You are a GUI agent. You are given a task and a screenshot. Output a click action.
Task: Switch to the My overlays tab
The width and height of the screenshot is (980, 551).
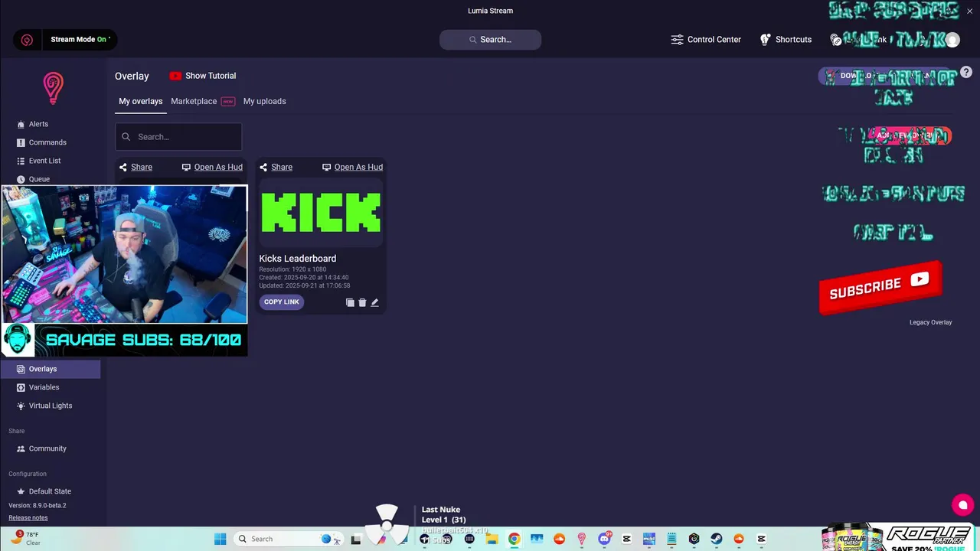pos(141,101)
